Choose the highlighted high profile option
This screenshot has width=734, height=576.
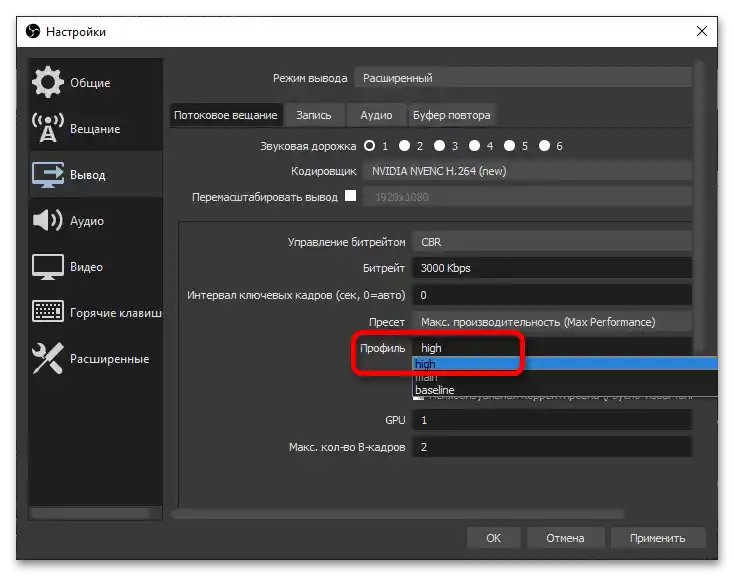click(x=565, y=364)
